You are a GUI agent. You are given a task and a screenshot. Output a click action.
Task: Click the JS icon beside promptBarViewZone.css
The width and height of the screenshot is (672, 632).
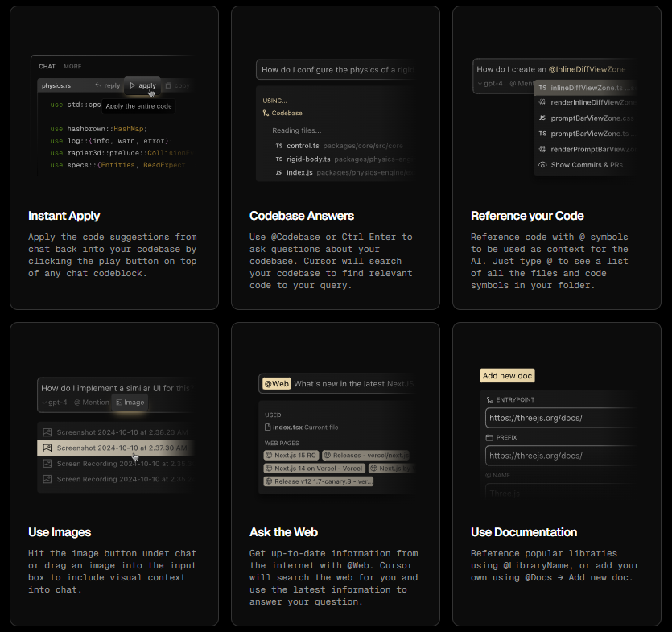point(542,118)
